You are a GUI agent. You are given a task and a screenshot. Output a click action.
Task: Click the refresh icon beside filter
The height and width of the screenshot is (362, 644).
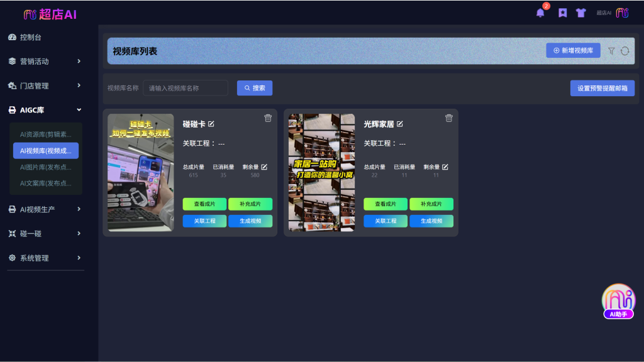click(625, 51)
